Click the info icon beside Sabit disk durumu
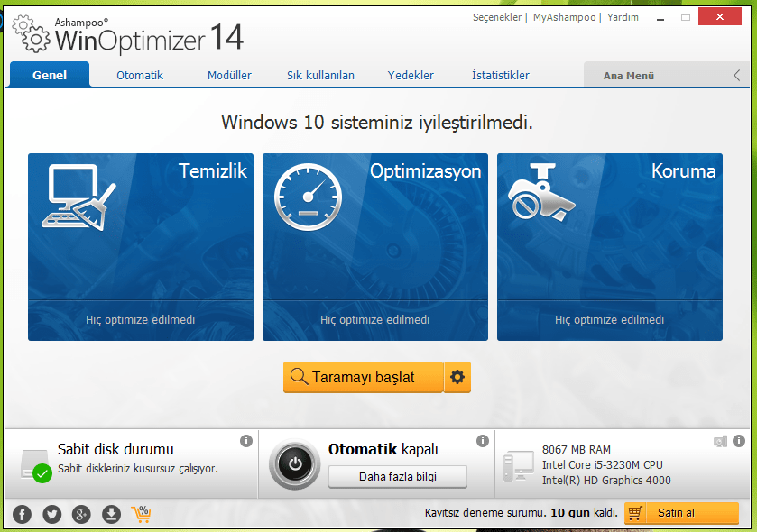This screenshot has height=532, width=757. [x=246, y=440]
